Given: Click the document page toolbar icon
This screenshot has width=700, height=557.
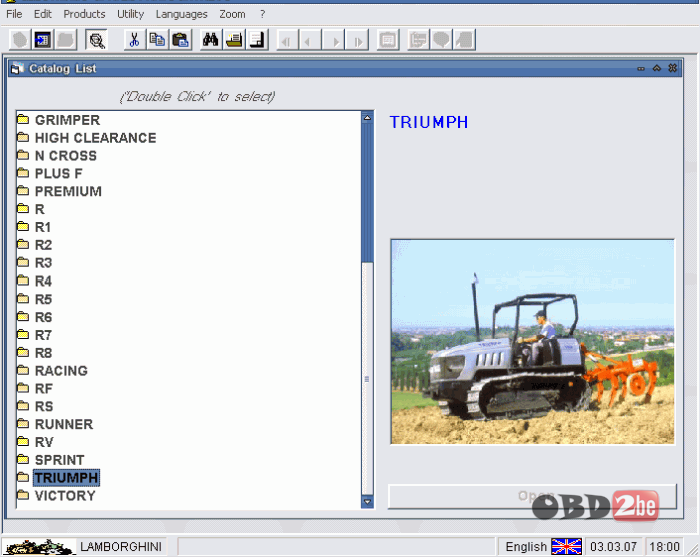Looking at the screenshot, I should pos(257,40).
